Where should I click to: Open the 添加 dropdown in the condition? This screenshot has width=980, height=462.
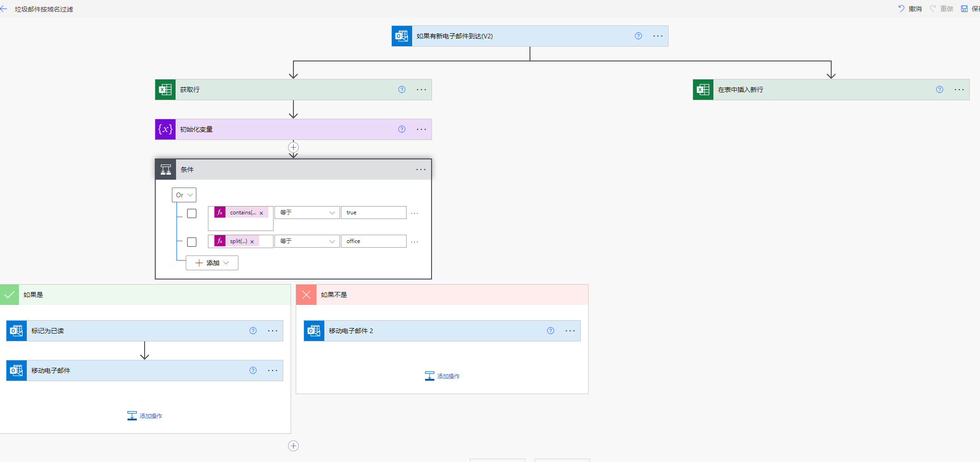[x=212, y=263]
